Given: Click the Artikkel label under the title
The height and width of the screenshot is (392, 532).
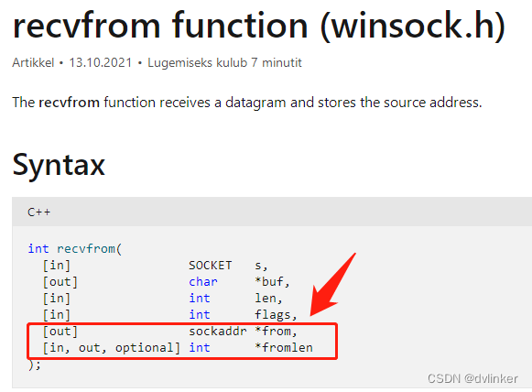Looking at the screenshot, I should [33, 63].
